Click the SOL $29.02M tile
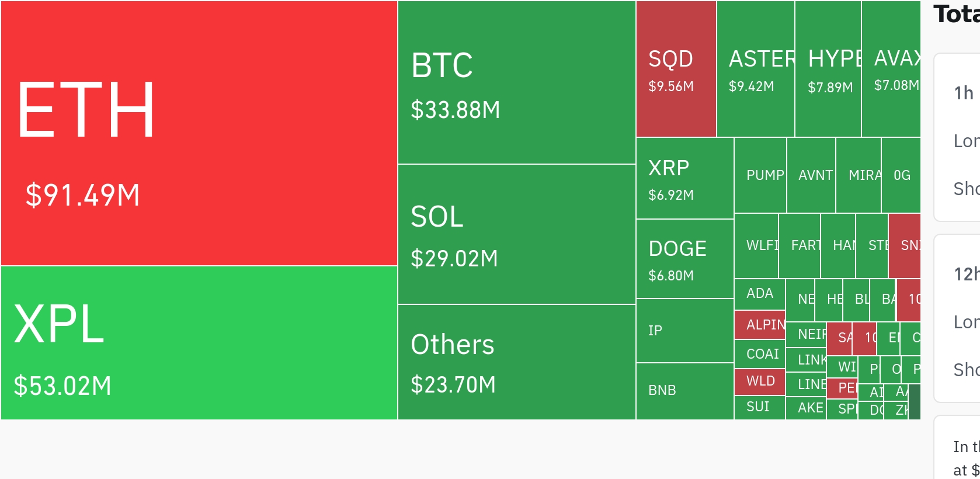 tap(516, 234)
